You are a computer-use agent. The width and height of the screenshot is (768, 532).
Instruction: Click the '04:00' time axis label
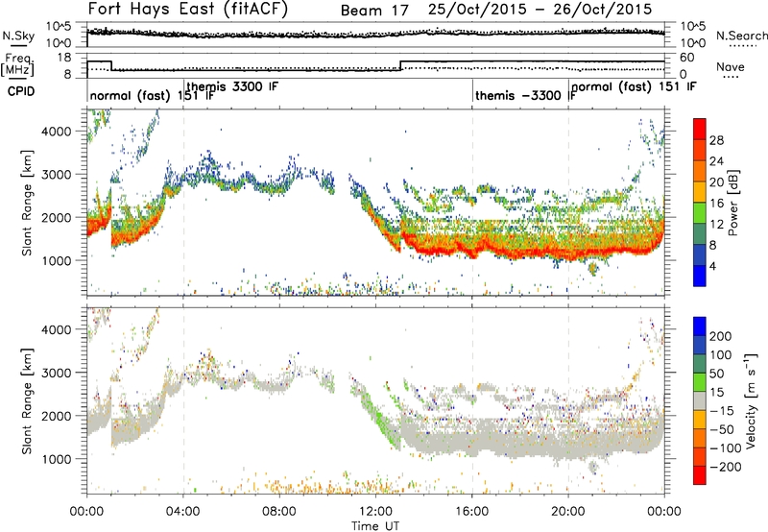click(182, 512)
